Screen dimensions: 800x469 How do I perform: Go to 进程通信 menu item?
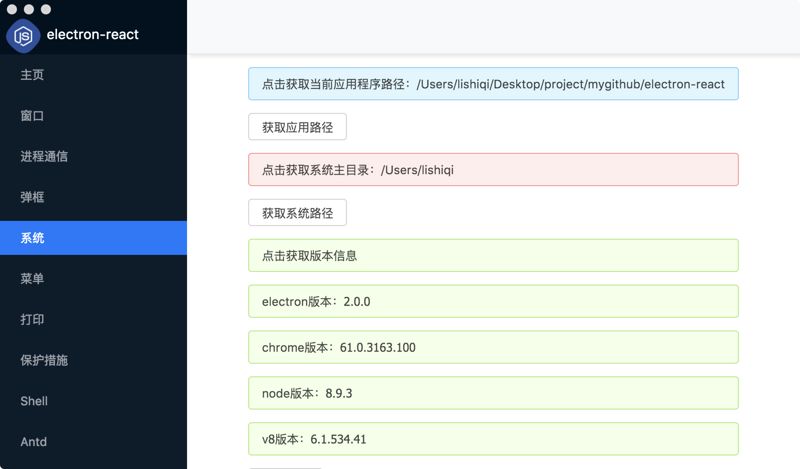(x=93, y=156)
